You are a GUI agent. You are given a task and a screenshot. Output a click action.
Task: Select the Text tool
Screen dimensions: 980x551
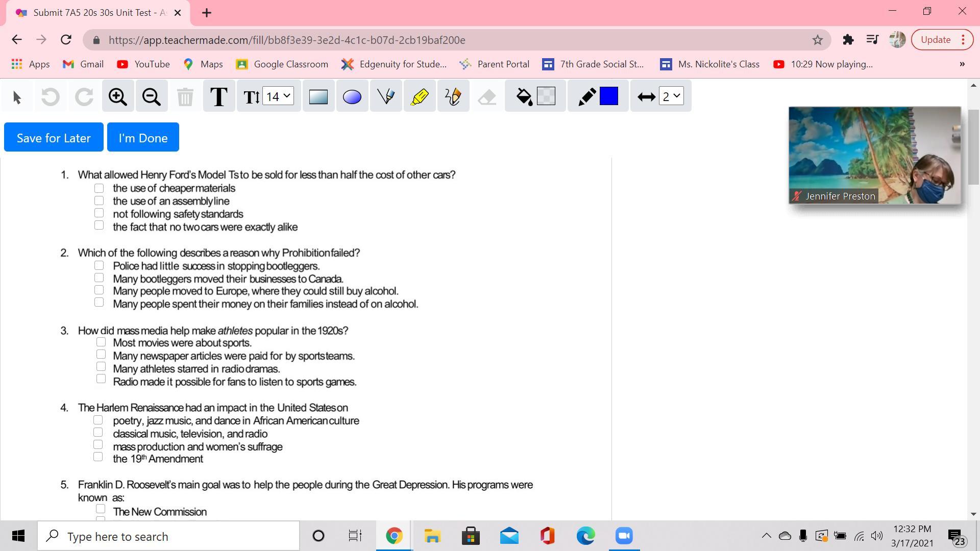(218, 96)
